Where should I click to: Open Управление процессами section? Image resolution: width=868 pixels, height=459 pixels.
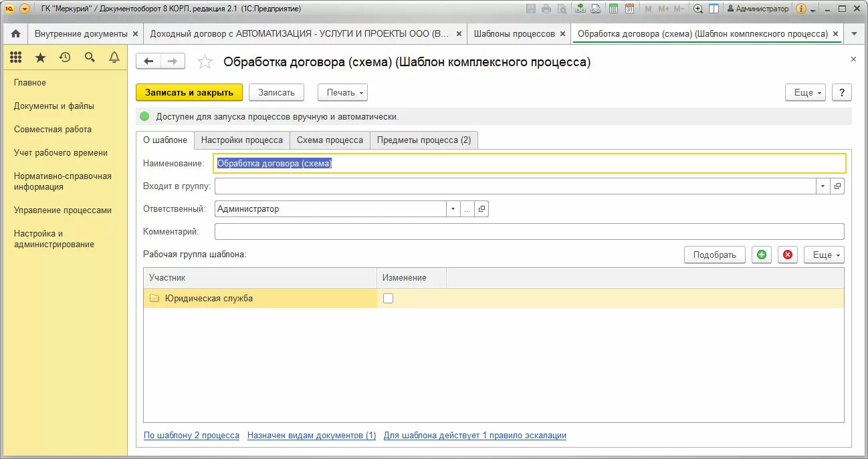coord(63,210)
